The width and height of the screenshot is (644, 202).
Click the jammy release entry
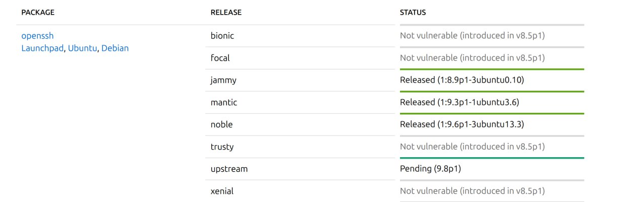tap(223, 80)
